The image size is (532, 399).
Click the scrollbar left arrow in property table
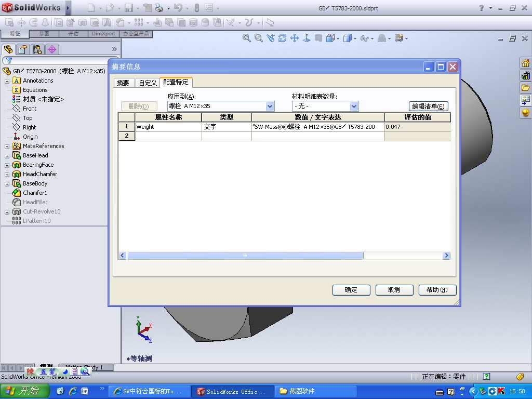123,256
